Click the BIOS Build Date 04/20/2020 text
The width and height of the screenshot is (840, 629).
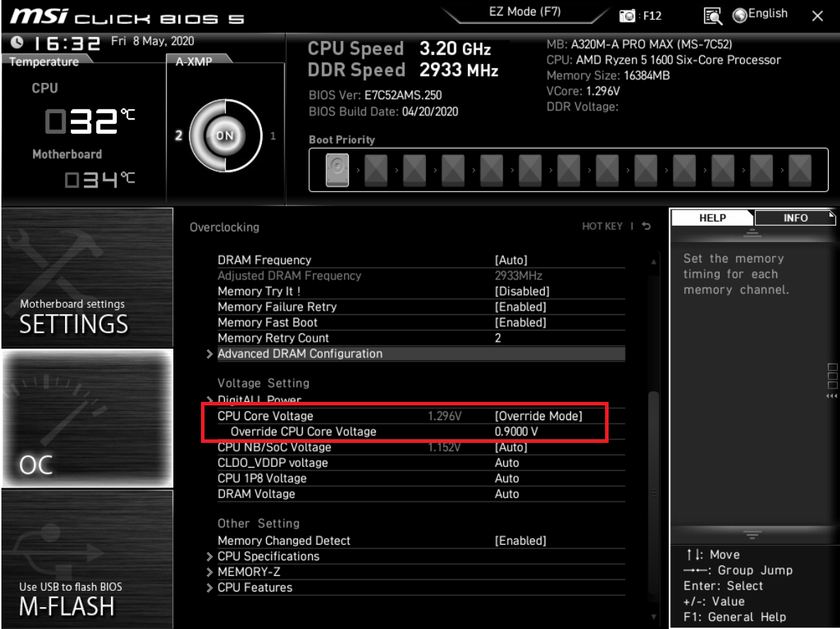384,112
